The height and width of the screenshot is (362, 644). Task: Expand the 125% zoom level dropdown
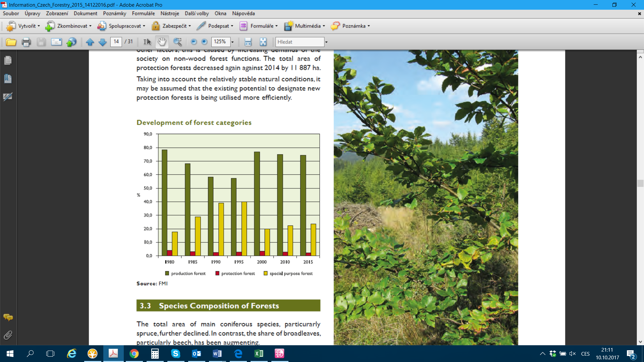(232, 42)
